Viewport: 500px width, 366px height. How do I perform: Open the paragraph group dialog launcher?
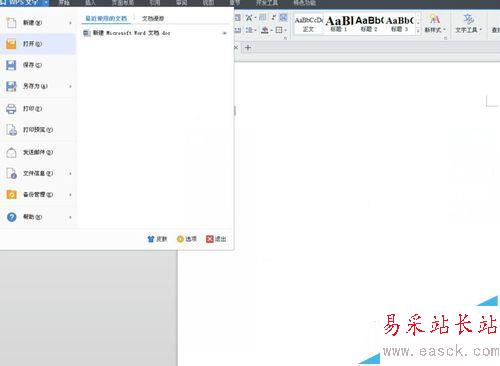point(285,38)
